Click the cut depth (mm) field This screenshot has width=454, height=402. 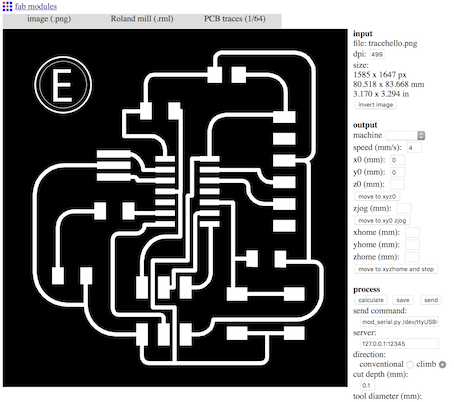point(367,386)
